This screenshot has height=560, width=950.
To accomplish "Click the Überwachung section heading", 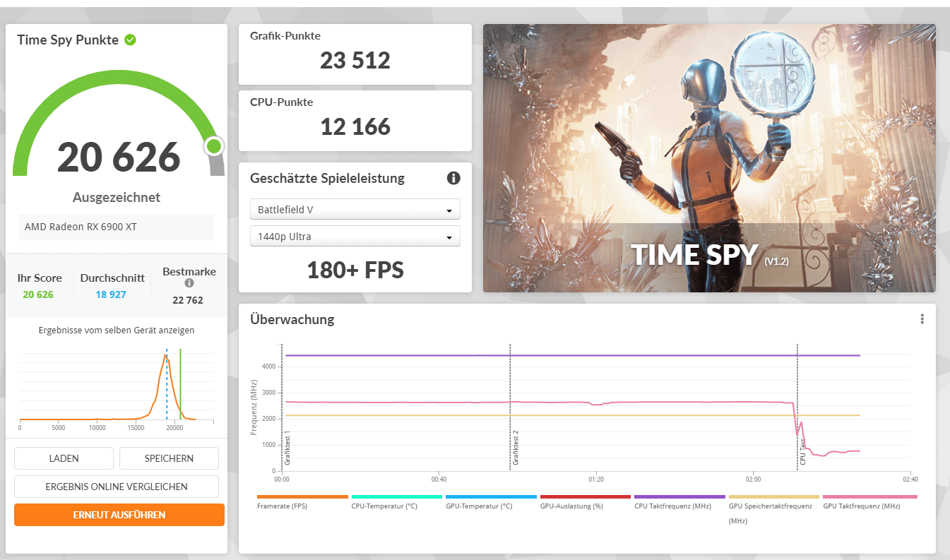I will pyautogui.click(x=292, y=319).
